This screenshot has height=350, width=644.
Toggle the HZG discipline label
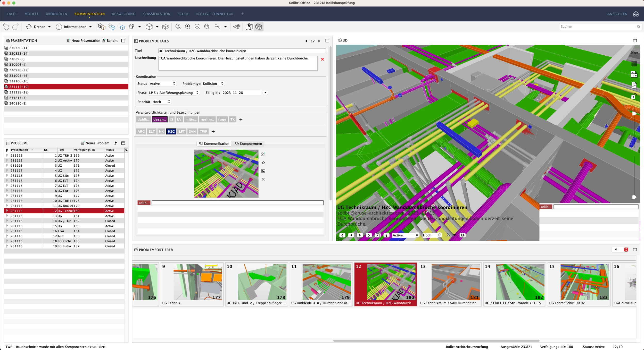tap(171, 132)
